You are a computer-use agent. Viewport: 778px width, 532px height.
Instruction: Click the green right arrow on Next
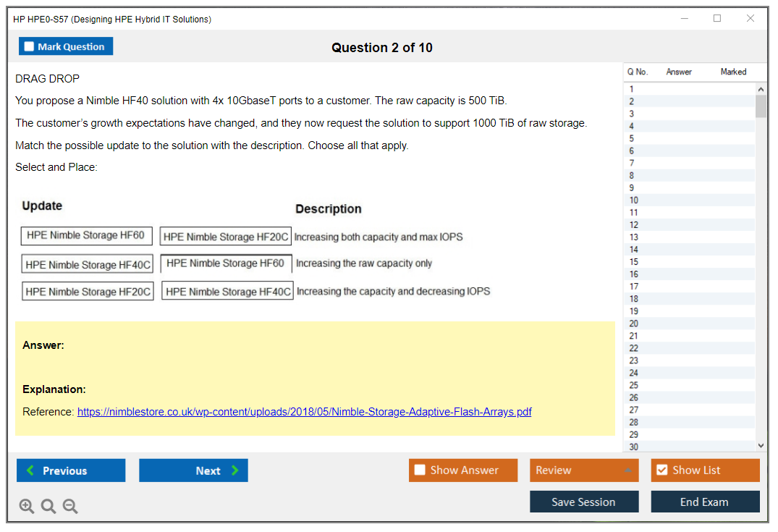point(235,470)
